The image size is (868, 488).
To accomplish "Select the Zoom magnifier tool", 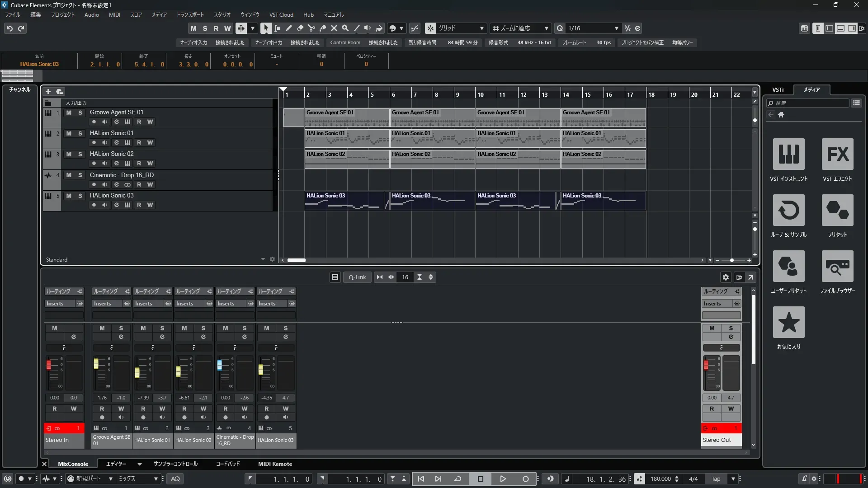I will (345, 28).
